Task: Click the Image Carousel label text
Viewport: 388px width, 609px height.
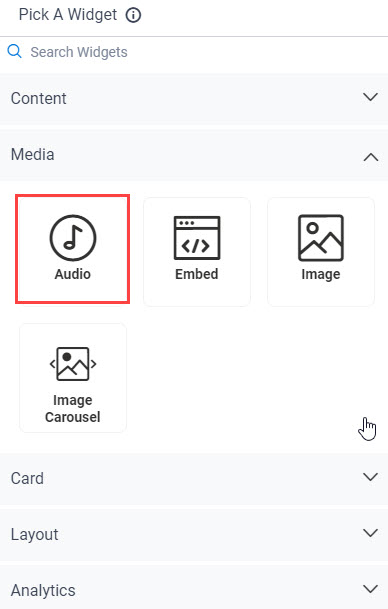Action: pyautogui.click(x=73, y=409)
